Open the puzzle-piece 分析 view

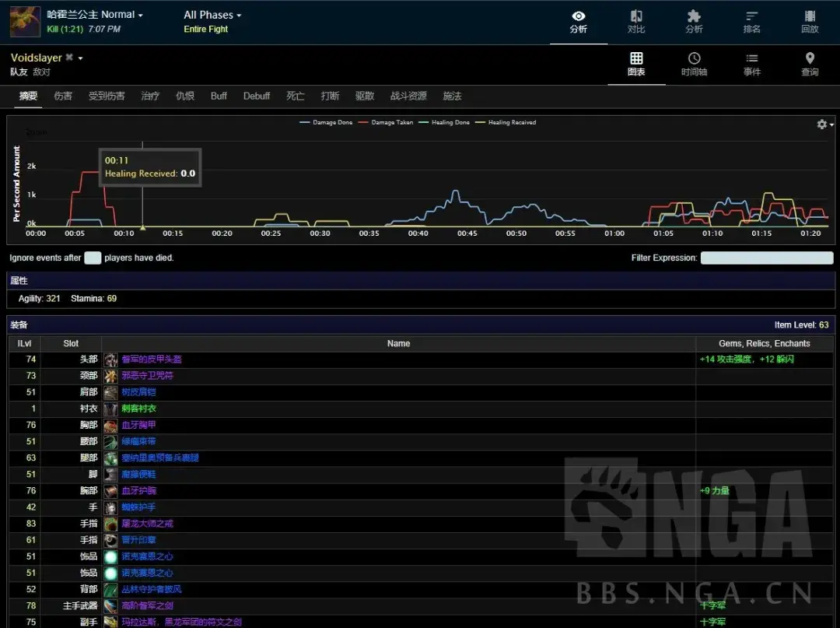694,22
